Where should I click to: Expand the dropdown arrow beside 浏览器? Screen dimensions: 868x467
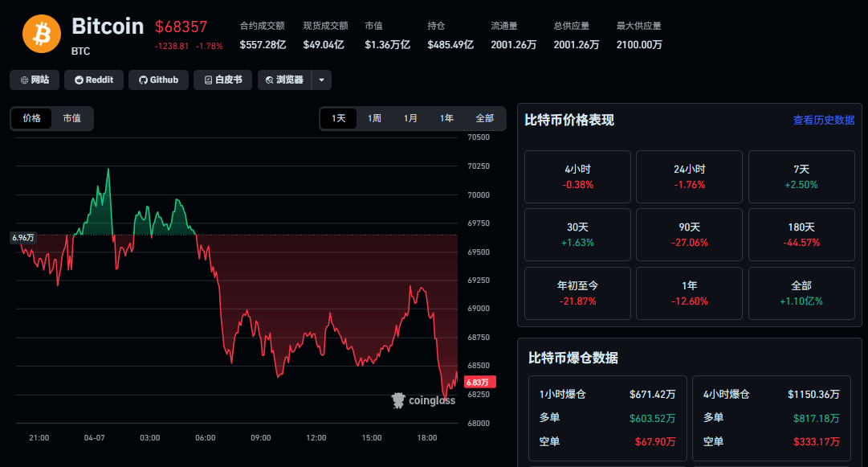321,80
